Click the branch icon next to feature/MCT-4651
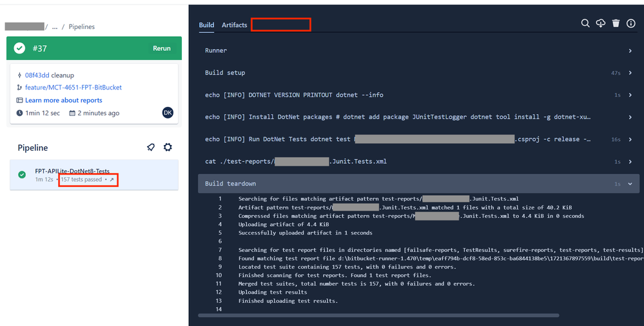This screenshot has height=326, width=644. point(19,88)
